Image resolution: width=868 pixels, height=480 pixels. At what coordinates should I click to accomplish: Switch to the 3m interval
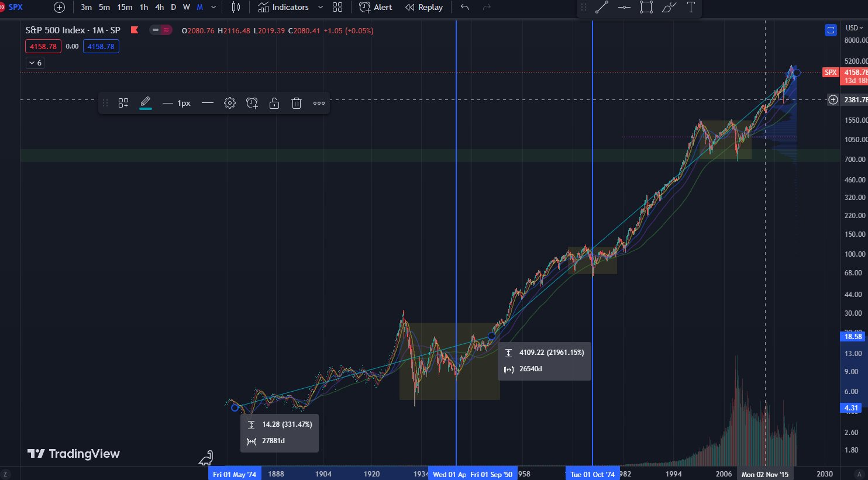pyautogui.click(x=86, y=7)
